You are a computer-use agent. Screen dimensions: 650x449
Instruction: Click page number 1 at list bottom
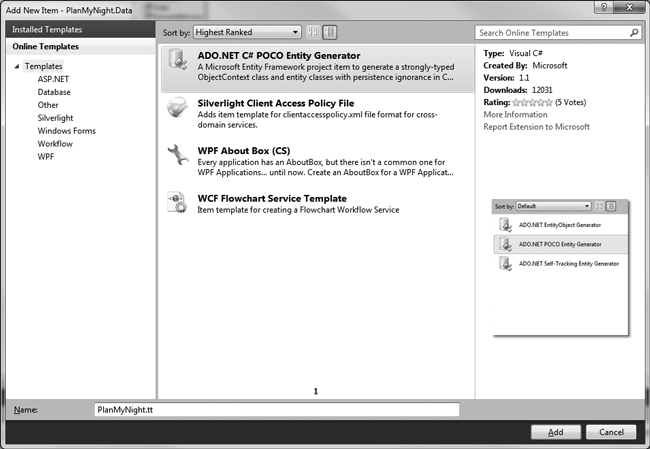[316, 391]
